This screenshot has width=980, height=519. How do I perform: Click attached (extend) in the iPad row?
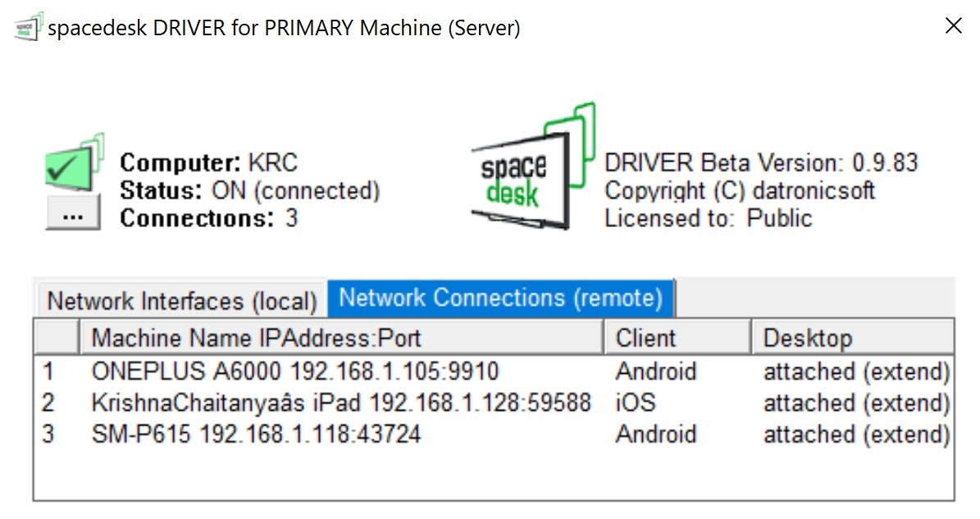pos(856,403)
